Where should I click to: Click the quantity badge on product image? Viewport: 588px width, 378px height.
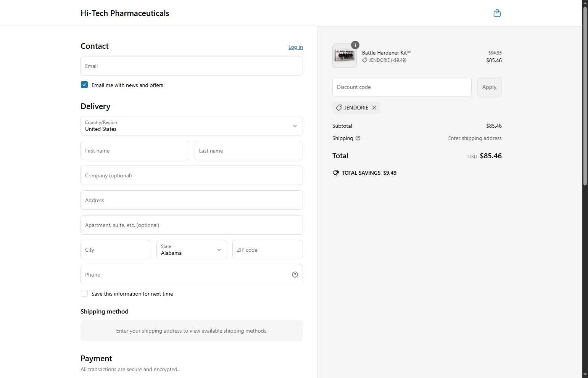(355, 45)
